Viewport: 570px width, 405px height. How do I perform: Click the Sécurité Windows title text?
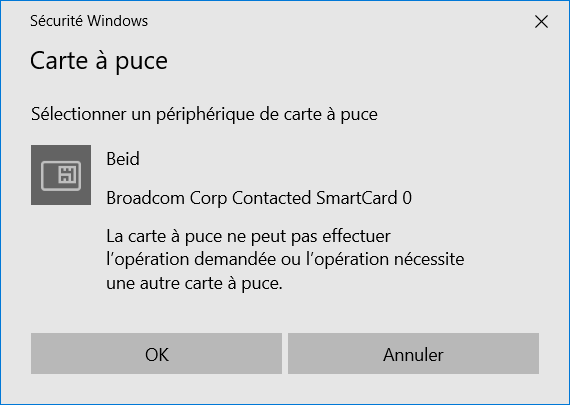(89, 21)
